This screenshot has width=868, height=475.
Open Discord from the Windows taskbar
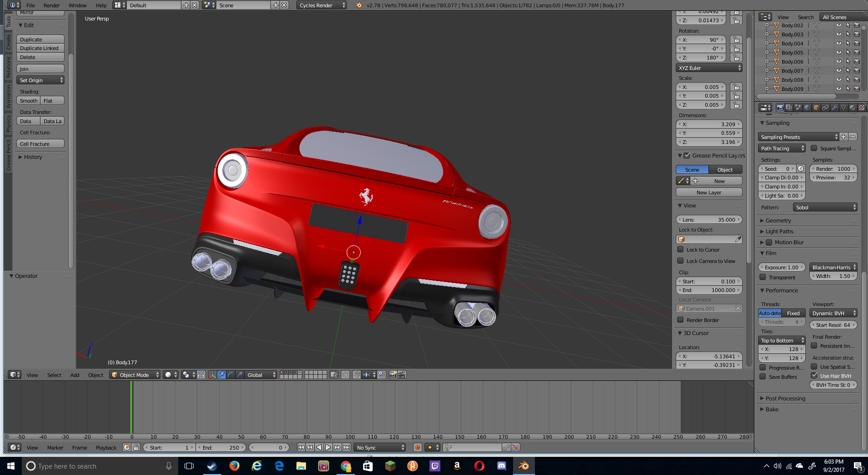(x=501, y=466)
